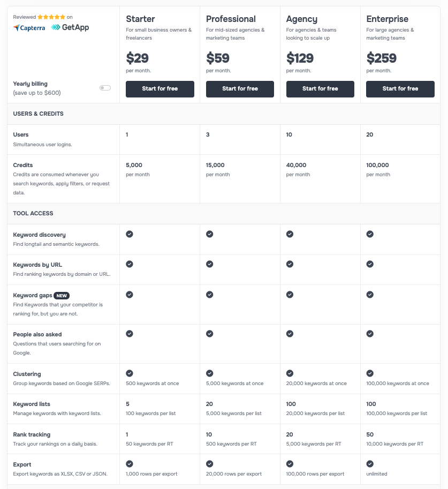
Task: Click Start for free under Professional
Action: tap(240, 89)
